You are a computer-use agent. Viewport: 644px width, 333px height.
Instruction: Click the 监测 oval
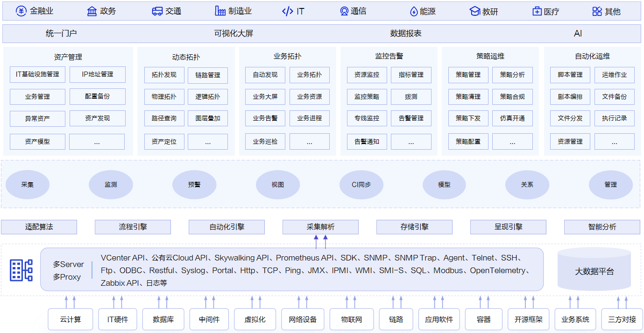(111, 185)
